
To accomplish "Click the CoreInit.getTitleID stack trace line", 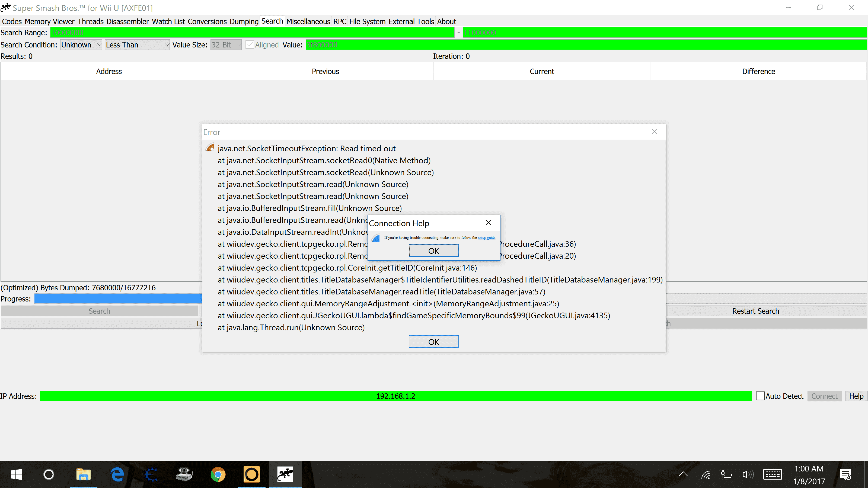I will click(x=347, y=268).
